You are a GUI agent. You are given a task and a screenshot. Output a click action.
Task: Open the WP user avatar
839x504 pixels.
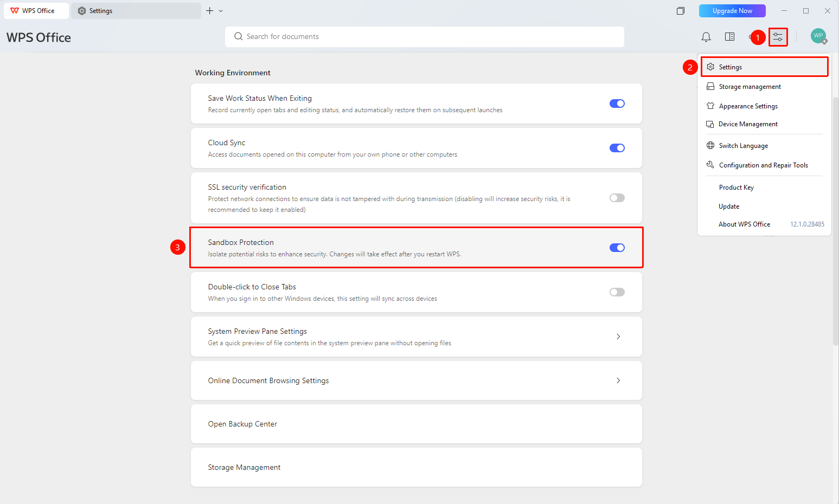(x=818, y=36)
